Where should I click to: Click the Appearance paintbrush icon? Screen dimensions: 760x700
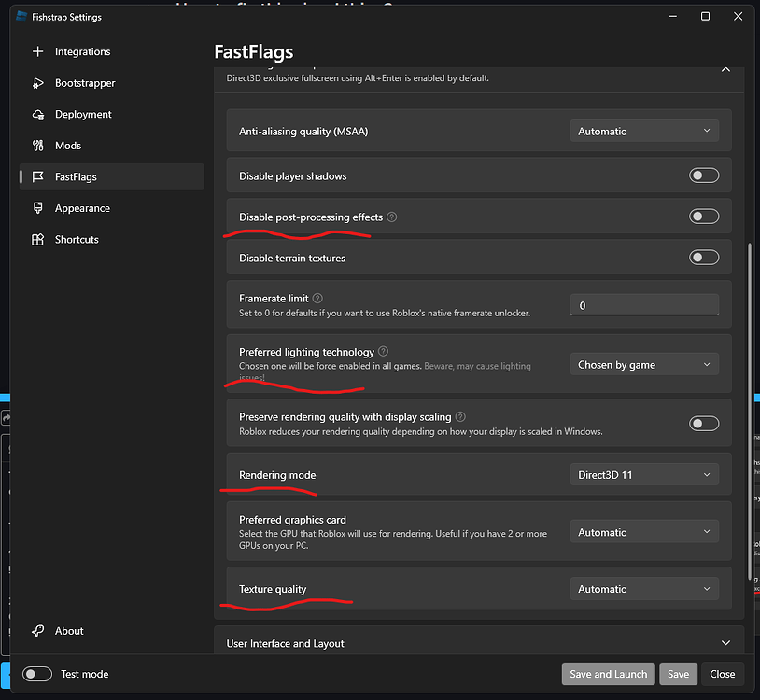pos(37,208)
